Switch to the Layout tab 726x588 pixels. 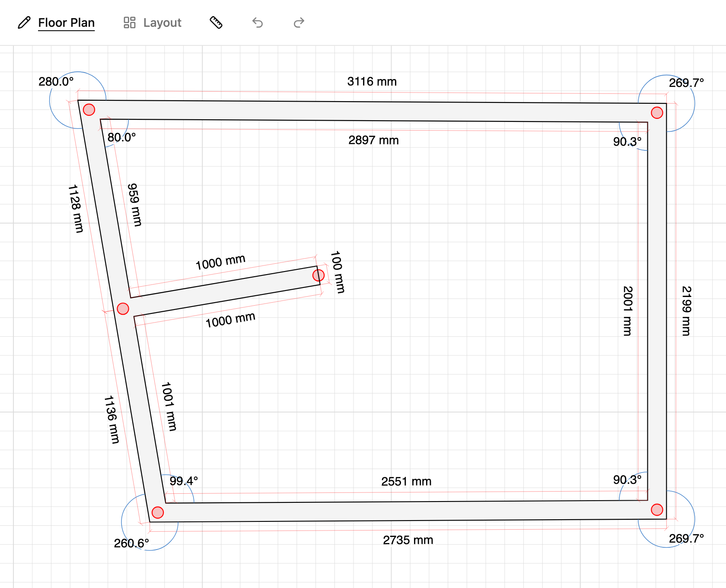tap(162, 22)
